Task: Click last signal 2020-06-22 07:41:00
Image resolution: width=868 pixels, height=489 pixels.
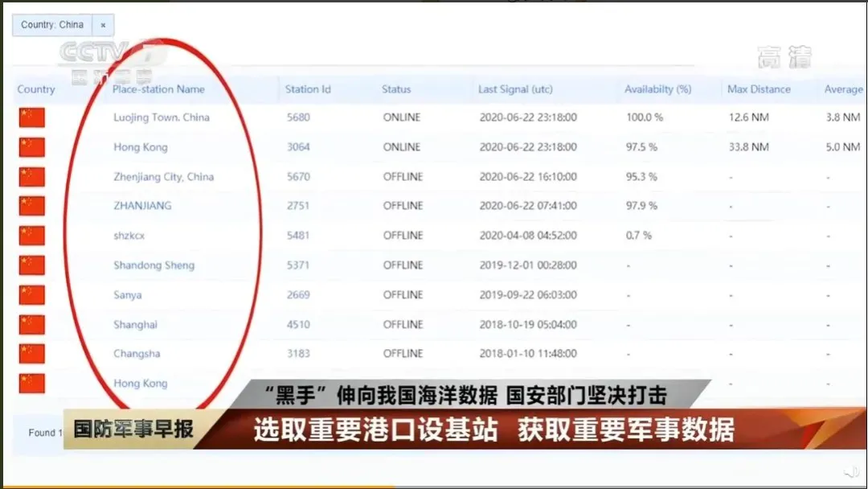Action: tap(528, 205)
